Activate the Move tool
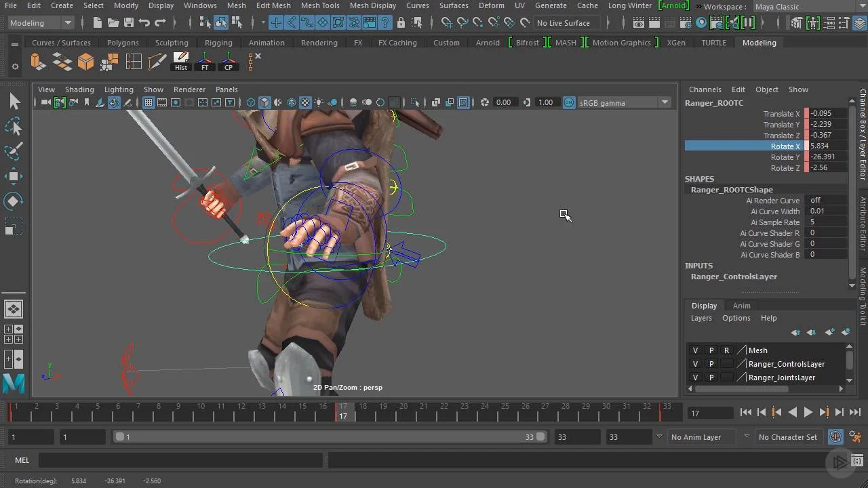 [x=14, y=177]
